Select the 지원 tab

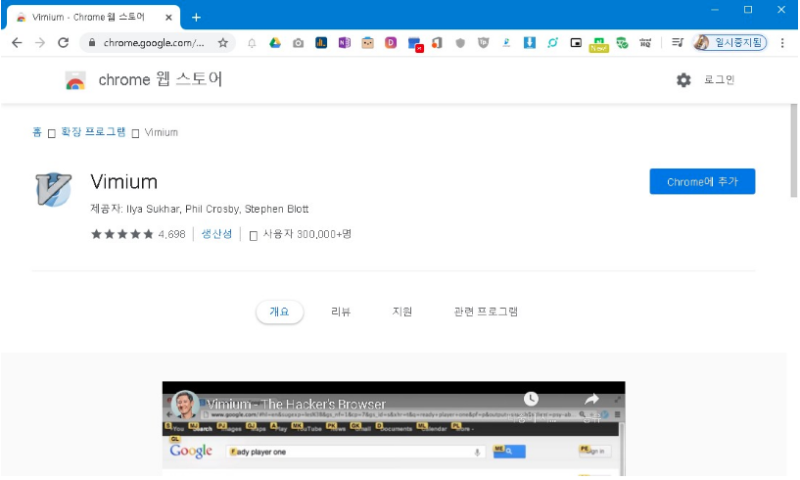click(x=402, y=312)
